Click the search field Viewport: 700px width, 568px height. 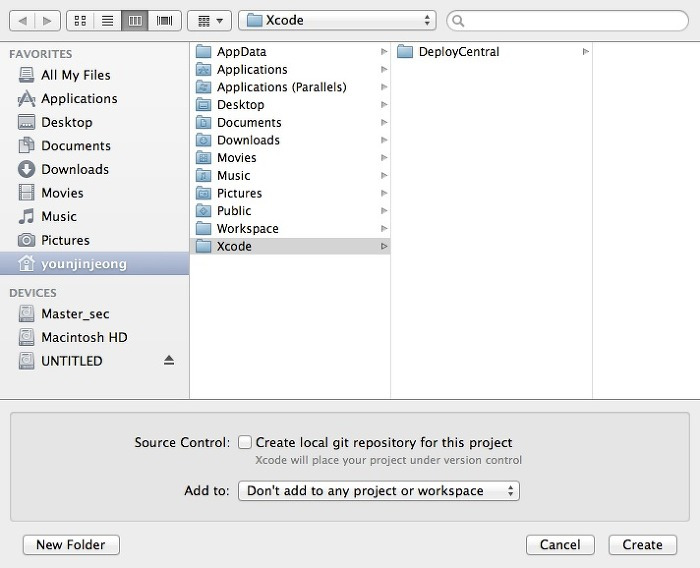(567, 21)
